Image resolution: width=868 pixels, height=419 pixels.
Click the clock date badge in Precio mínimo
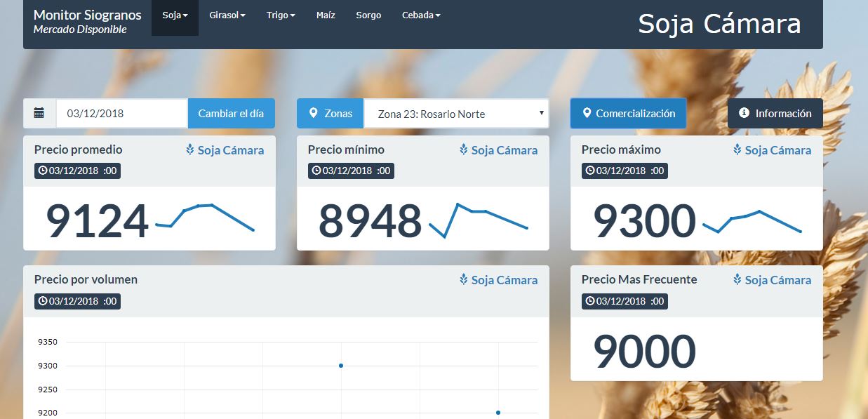click(351, 171)
